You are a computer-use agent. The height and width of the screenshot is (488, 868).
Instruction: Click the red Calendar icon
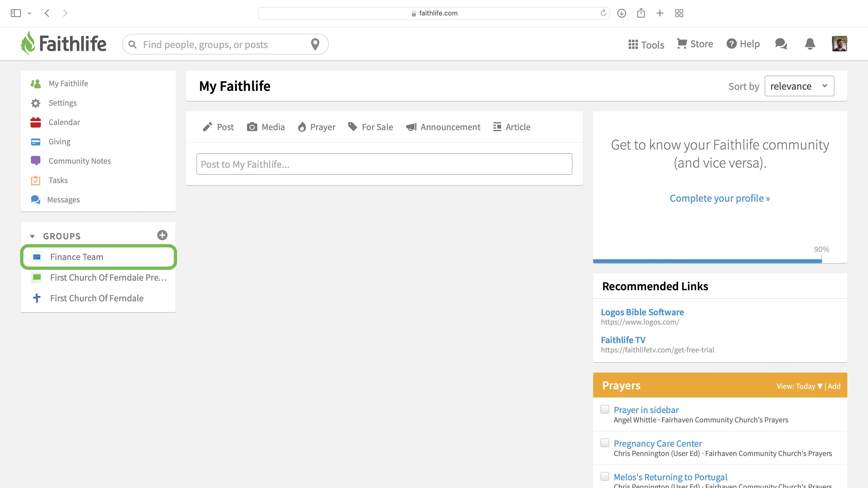36,122
